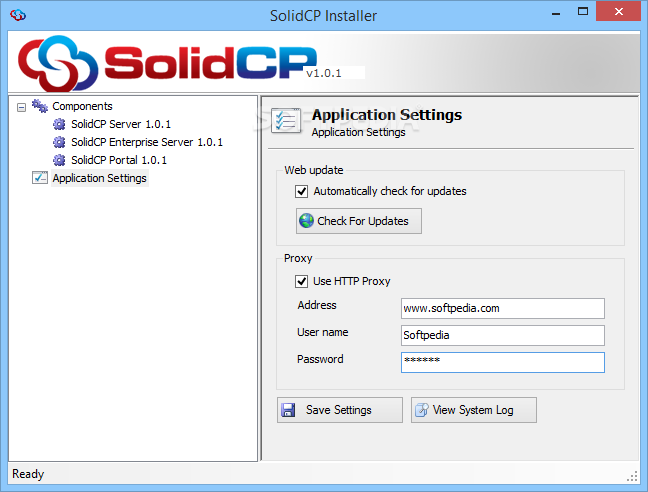The width and height of the screenshot is (648, 492).
Task: Minimize the SolidCP Installer window
Action: pyautogui.click(x=556, y=14)
